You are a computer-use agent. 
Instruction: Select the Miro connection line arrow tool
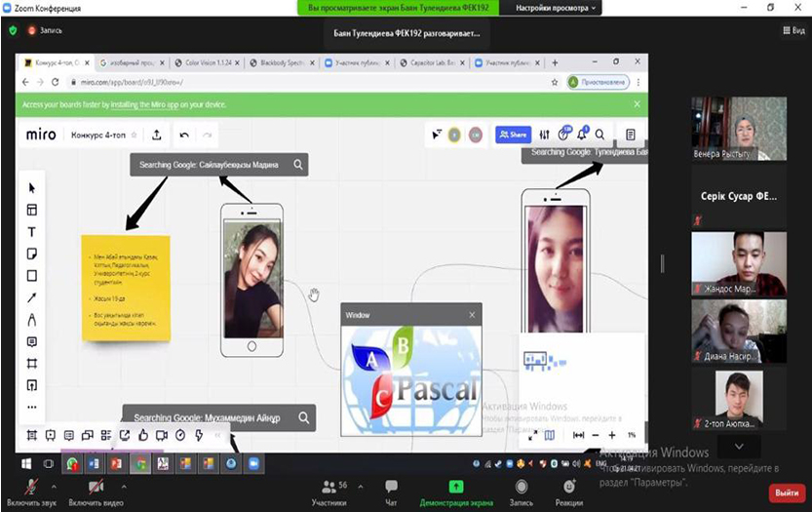(31, 297)
